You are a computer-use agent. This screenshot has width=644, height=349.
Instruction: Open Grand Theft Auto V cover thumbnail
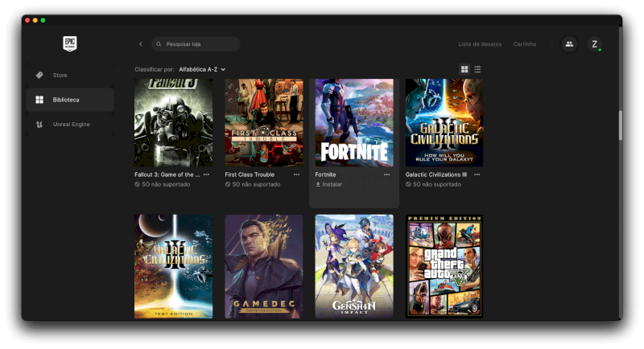(x=444, y=266)
